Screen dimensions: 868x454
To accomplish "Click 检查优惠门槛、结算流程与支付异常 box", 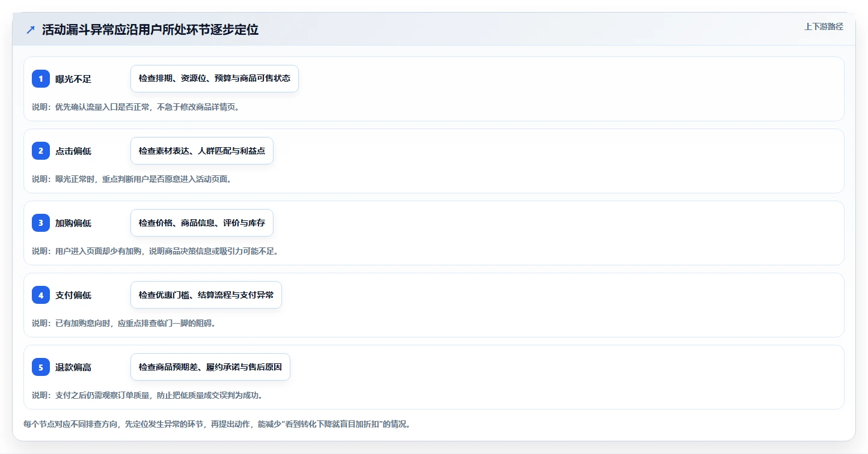I will tap(206, 295).
